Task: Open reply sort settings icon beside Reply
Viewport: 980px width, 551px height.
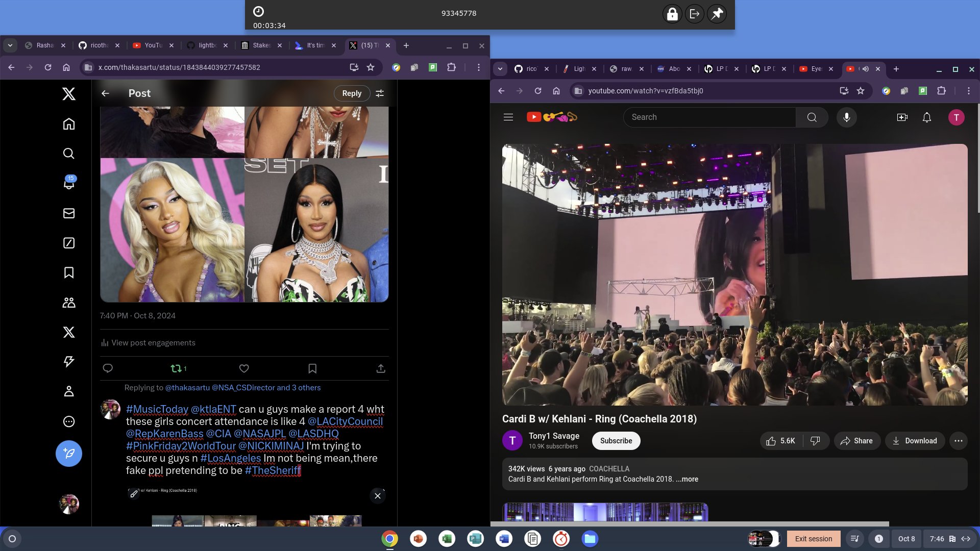Action: 380,93
